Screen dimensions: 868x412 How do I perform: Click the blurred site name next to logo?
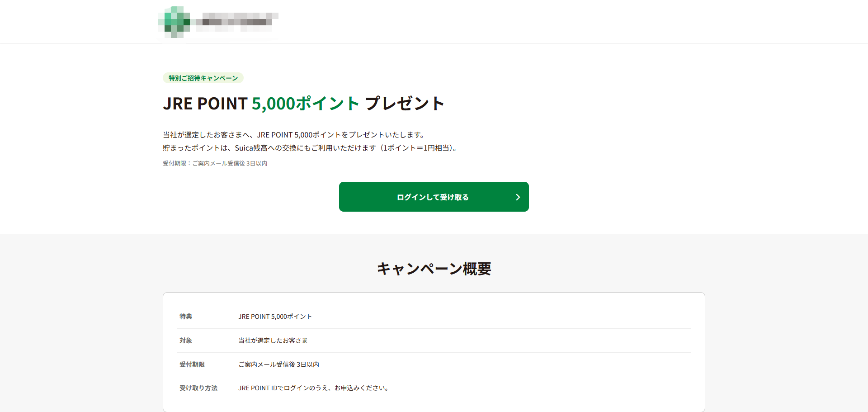coord(236,22)
